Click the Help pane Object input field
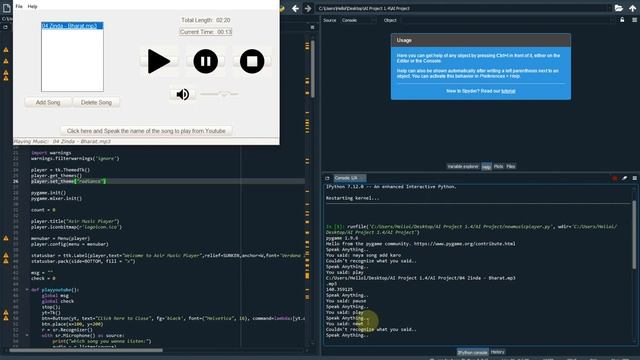Screen dimensions: 640x360 pos(506,20)
